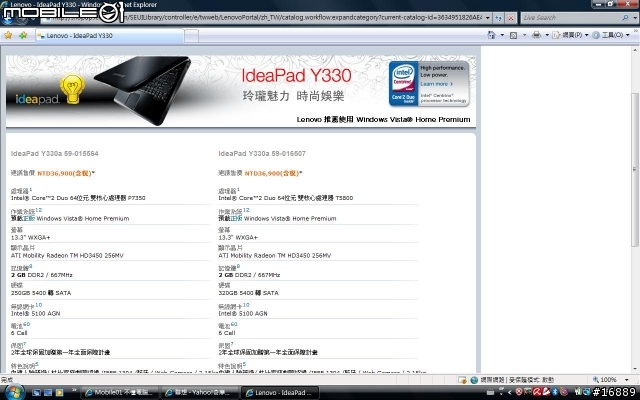Click the Refresh button beside address bar
640x400 pixels.
[x=498, y=18]
